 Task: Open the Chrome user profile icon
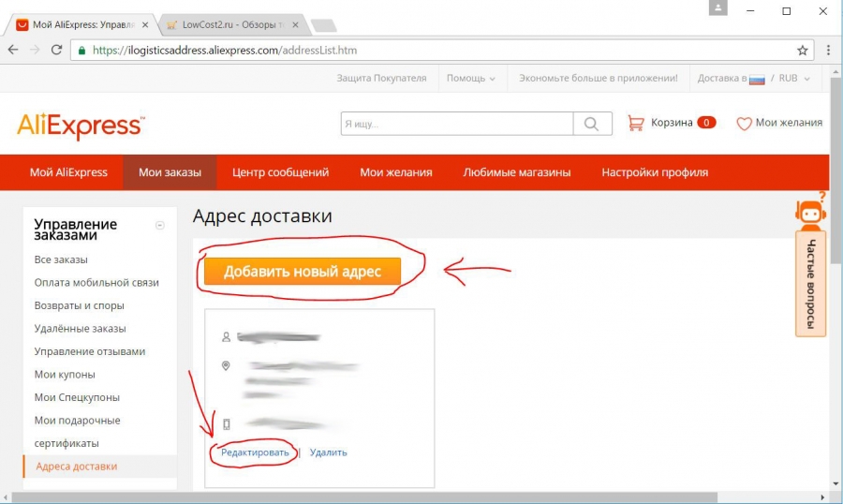click(x=717, y=8)
